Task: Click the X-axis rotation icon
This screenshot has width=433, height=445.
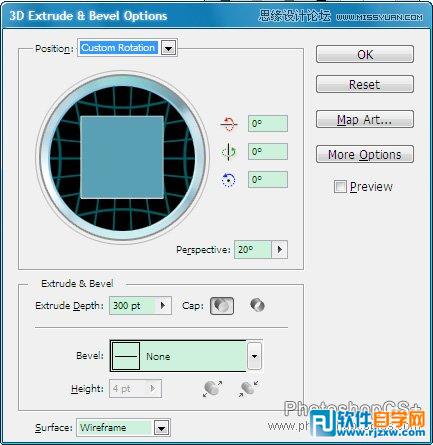Action: 229,124
